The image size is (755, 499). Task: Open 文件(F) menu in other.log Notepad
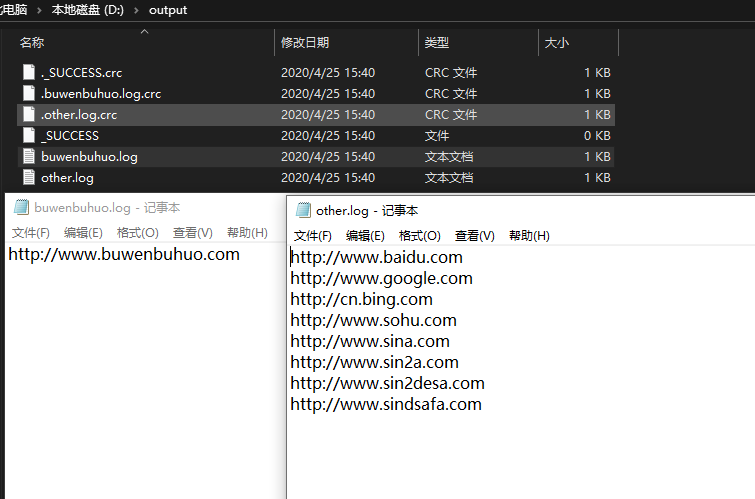coord(312,236)
